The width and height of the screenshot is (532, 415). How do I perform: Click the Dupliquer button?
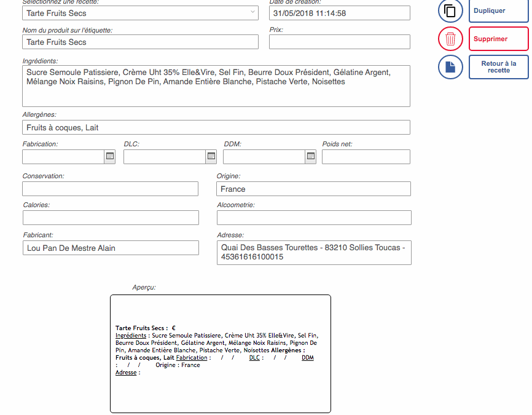coord(498,11)
